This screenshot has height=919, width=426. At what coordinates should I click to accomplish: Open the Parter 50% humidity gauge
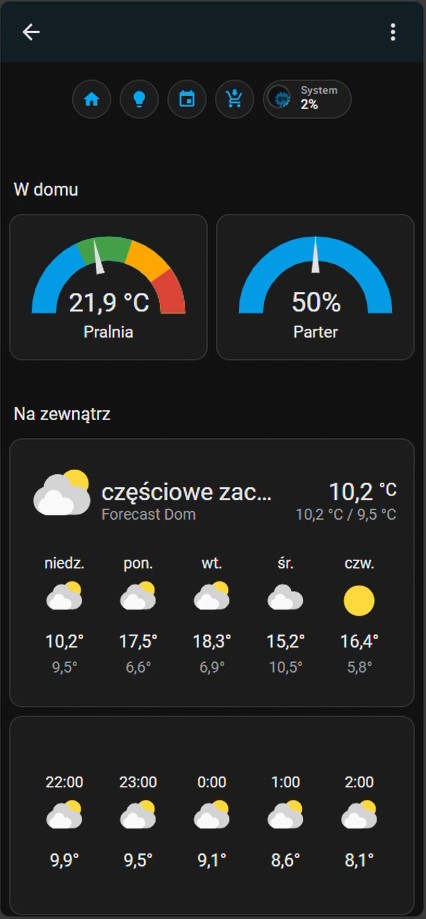pyautogui.click(x=315, y=287)
